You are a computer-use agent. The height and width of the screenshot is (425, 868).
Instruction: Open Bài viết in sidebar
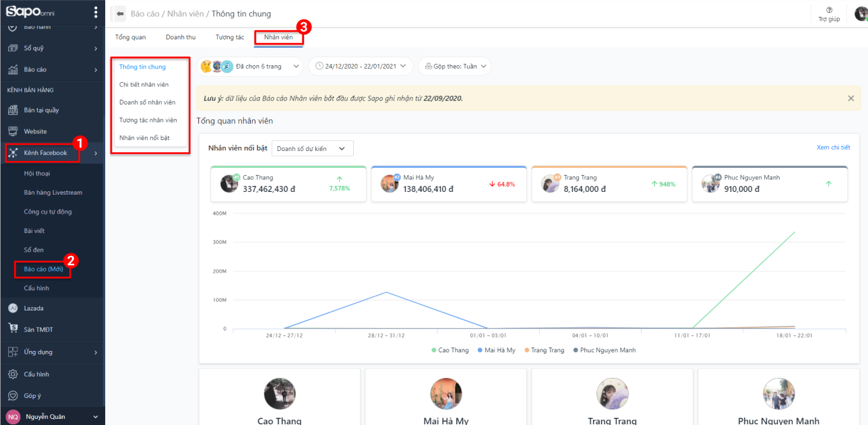coord(34,230)
